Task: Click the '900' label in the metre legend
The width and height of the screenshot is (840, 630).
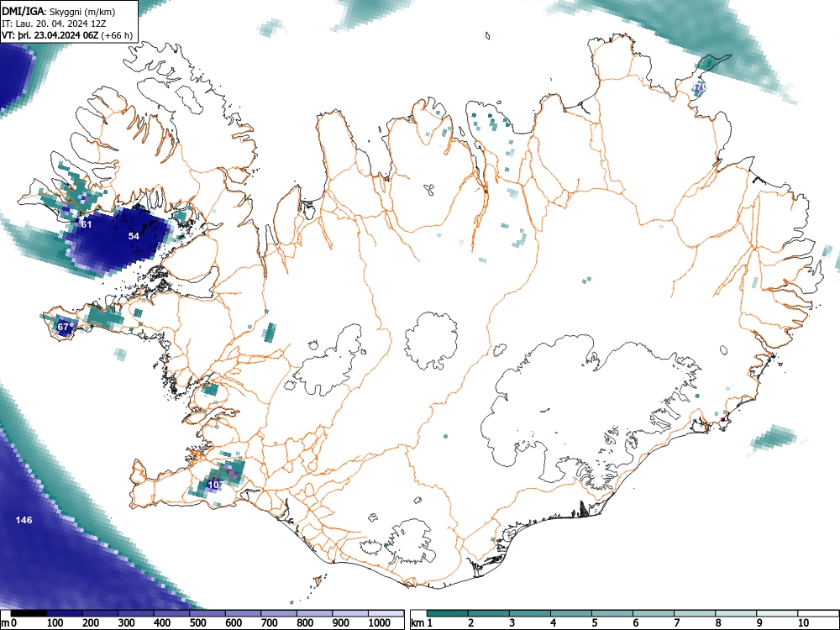Action: pos(341,623)
